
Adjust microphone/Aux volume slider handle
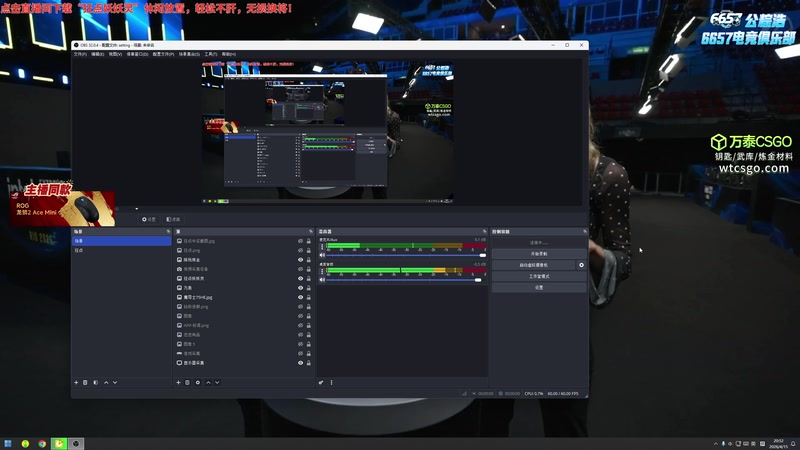[x=483, y=255]
